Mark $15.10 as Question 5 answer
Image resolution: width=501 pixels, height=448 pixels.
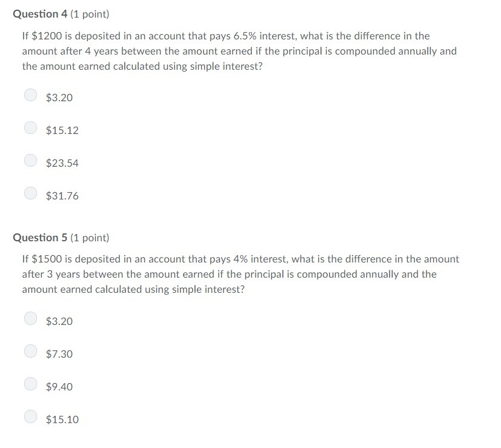[31, 416]
